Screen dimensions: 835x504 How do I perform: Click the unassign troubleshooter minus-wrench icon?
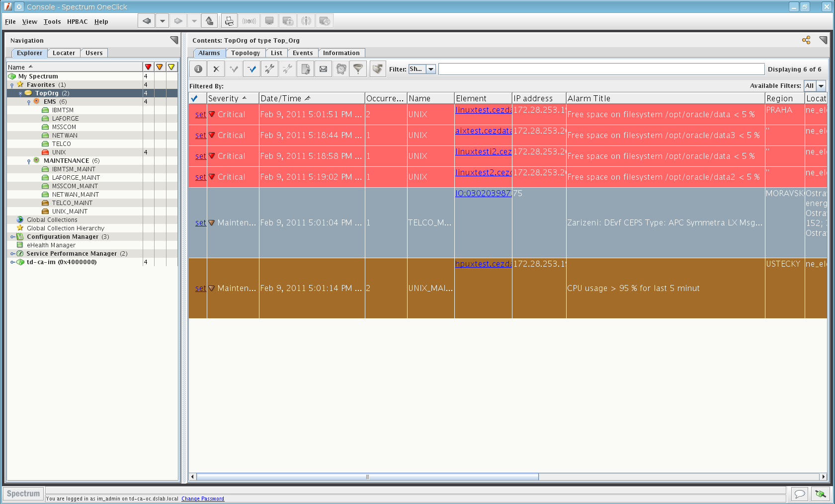click(287, 69)
